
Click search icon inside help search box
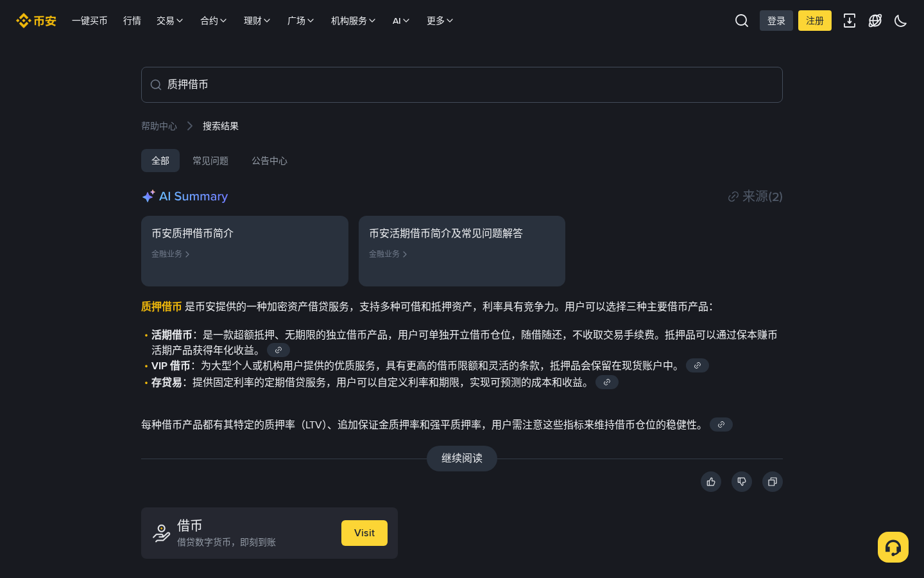[156, 85]
